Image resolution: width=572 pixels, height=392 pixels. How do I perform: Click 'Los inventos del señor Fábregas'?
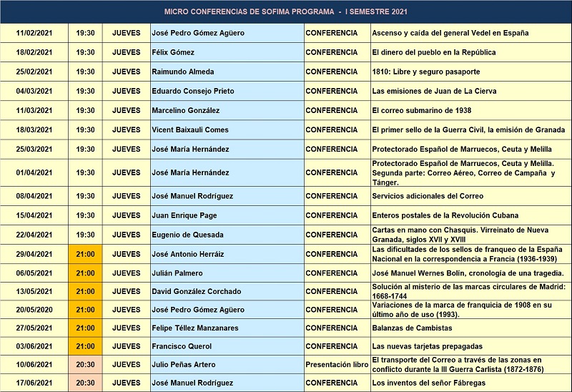click(428, 383)
